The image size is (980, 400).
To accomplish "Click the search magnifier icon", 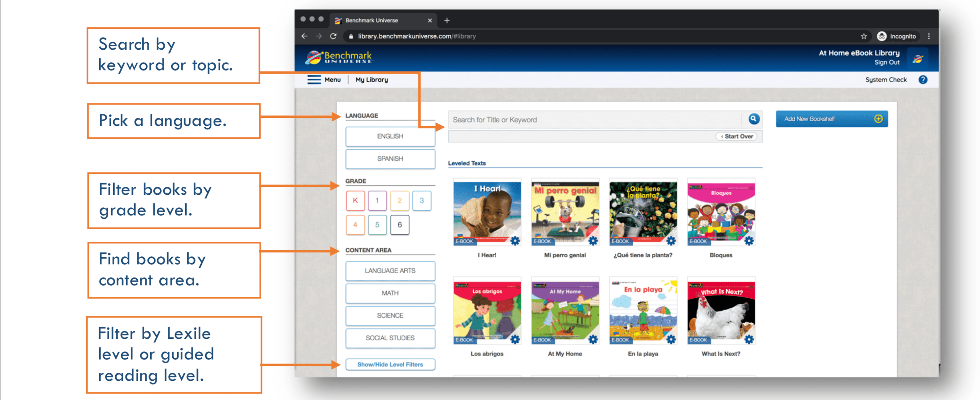I will pyautogui.click(x=754, y=119).
